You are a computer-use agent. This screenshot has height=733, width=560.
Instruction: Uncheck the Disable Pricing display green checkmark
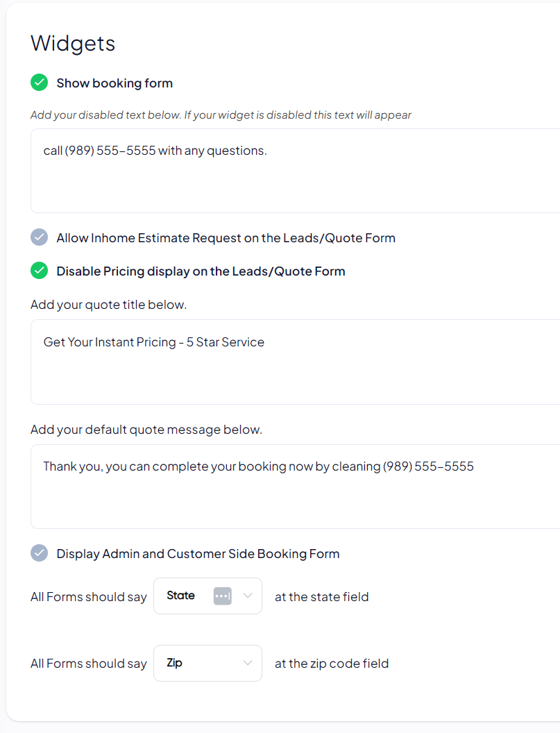[x=40, y=271]
